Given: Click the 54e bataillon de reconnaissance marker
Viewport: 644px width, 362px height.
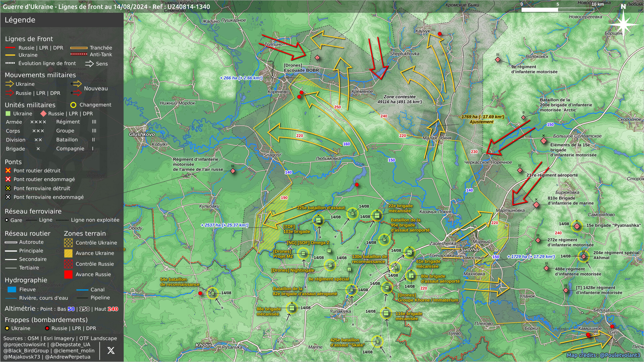Looking at the screenshot, I should click(x=212, y=293).
